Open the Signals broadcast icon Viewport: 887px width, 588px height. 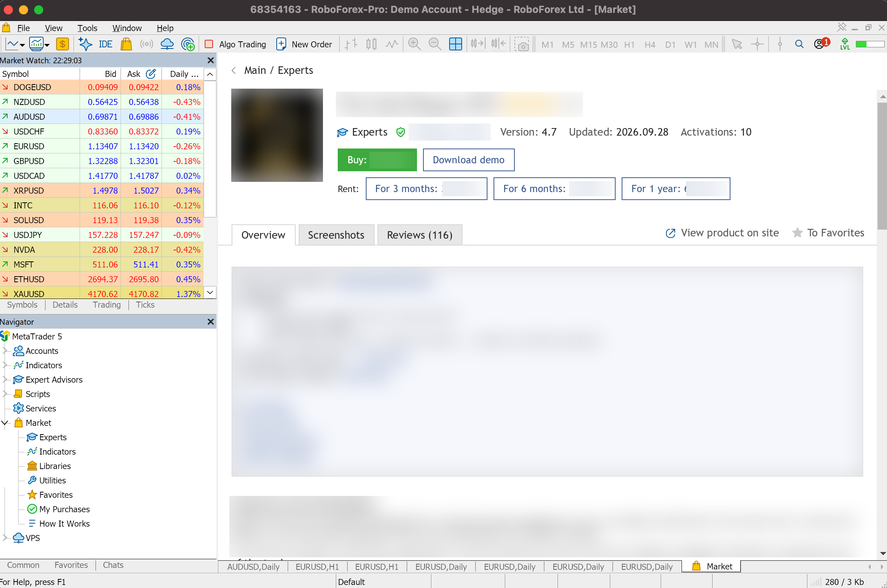point(146,44)
